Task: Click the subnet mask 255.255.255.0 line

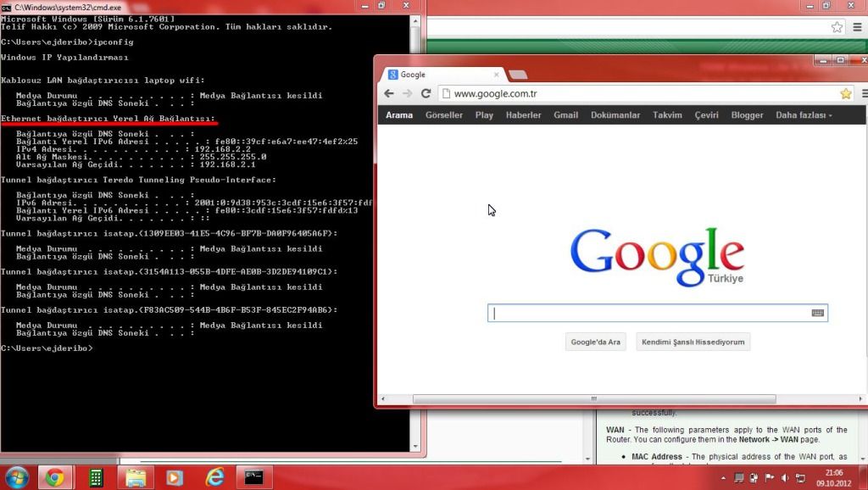Action: pyautogui.click(x=142, y=157)
